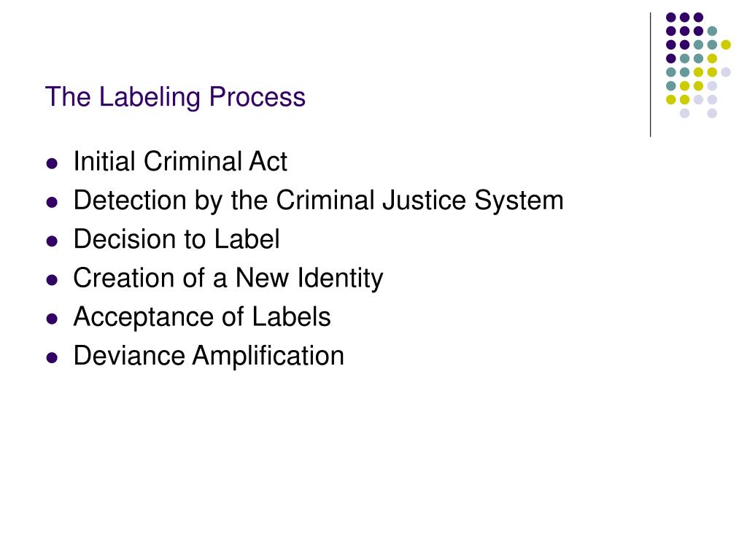Click the word 'Amplification' in last bullet
The height and width of the screenshot is (560, 747).
point(268,356)
